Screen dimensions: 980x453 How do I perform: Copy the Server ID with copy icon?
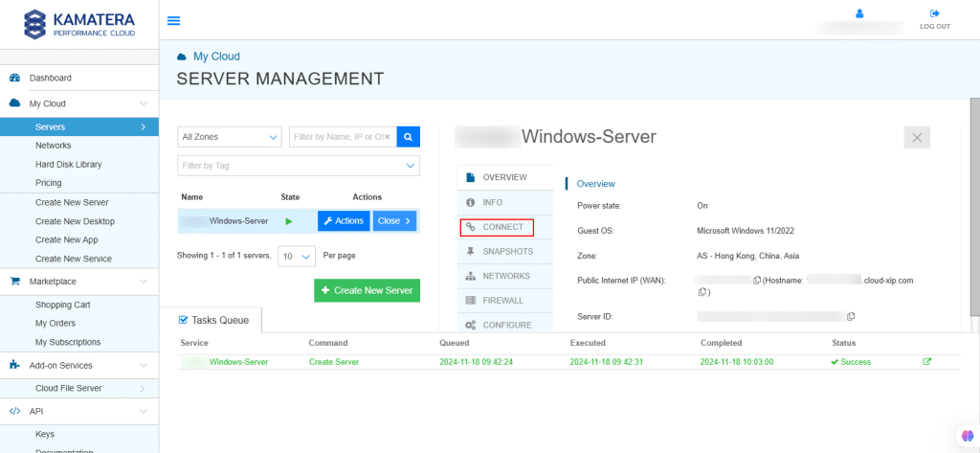click(x=851, y=315)
